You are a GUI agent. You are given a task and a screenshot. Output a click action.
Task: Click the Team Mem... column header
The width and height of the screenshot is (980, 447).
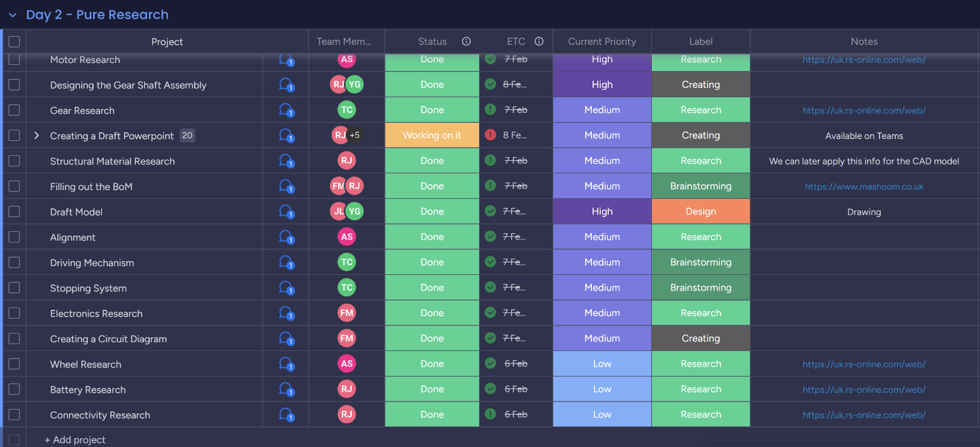click(x=344, y=42)
